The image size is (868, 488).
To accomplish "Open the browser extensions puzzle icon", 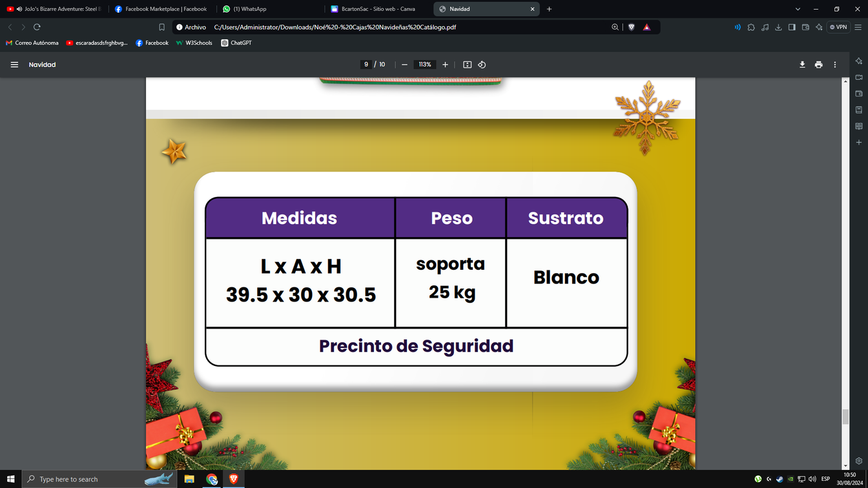I will pos(751,27).
